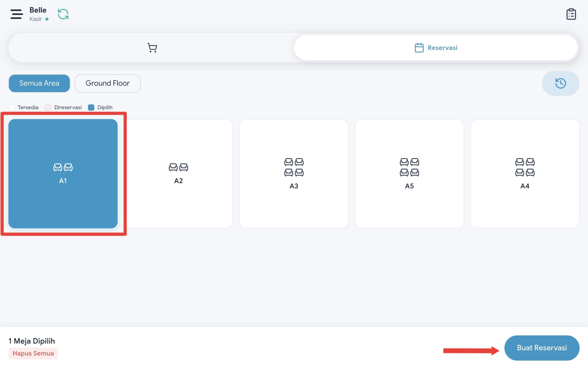588x369 pixels.
Task: Filter tables by Ground Floor
Action: 107,83
